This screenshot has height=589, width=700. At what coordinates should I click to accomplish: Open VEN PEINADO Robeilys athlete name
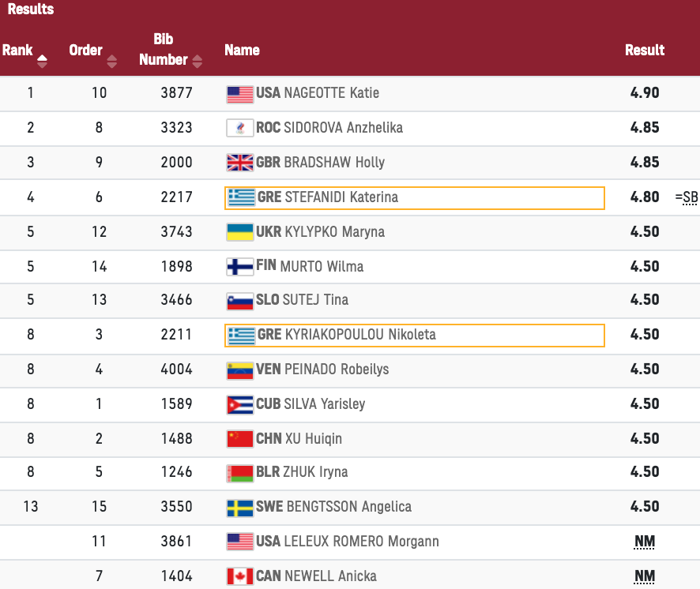click(322, 370)
